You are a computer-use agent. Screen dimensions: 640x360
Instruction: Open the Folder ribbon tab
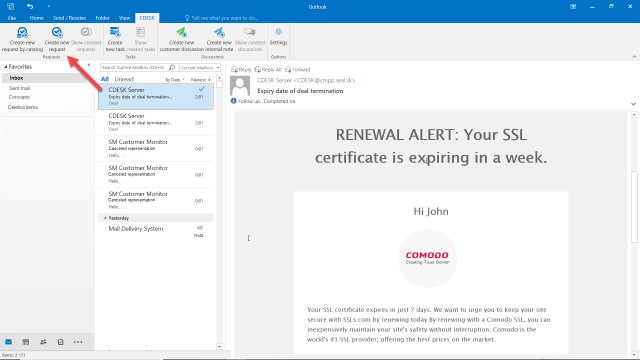point(102,18)
